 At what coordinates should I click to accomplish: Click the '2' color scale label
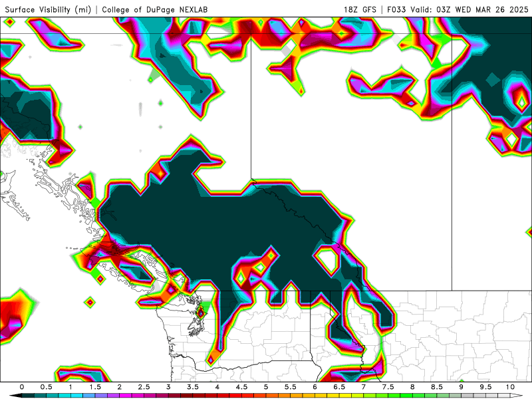point(120,387)
